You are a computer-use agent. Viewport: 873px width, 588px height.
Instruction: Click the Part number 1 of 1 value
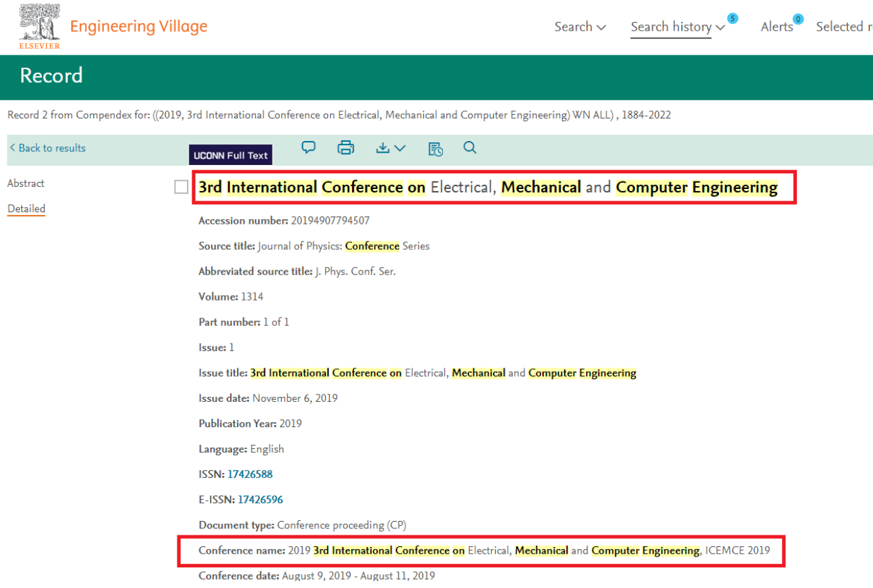(x=276, y=322)
